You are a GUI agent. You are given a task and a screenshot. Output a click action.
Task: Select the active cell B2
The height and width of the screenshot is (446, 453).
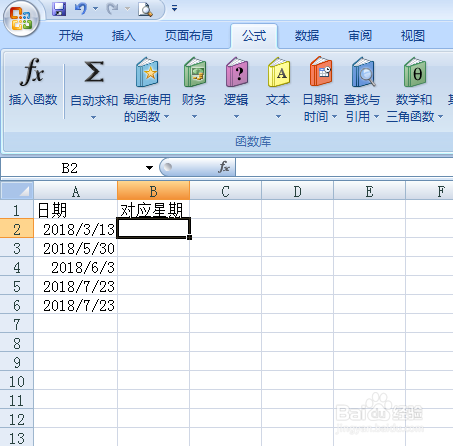[153, 228]
